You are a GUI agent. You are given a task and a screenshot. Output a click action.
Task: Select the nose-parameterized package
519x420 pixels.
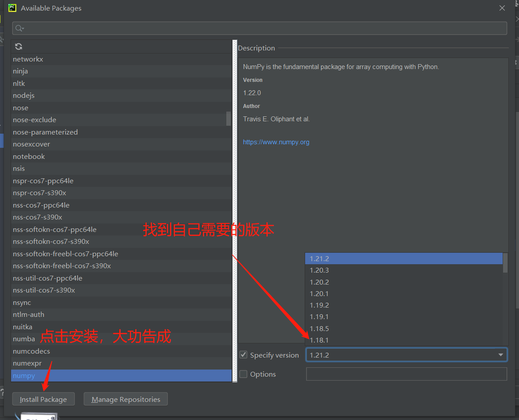121,132
